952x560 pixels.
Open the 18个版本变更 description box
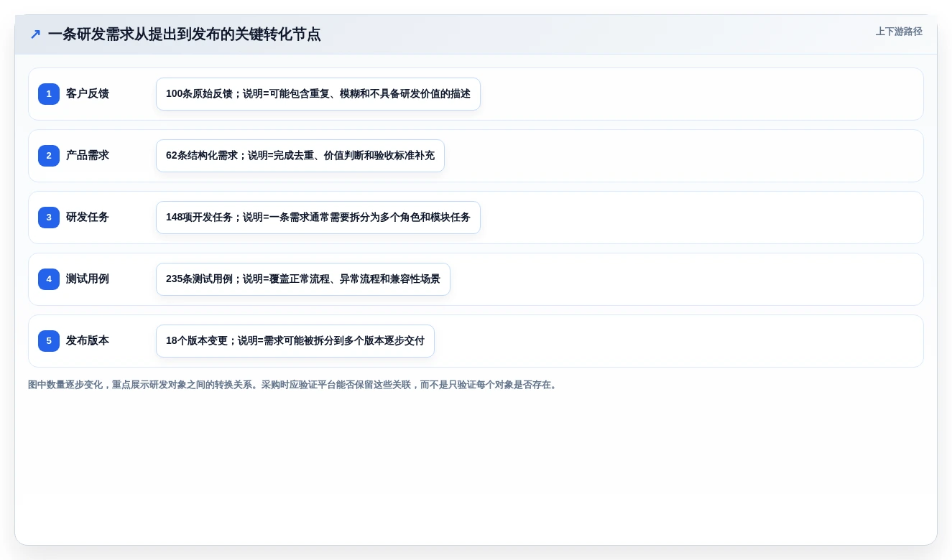295,341
